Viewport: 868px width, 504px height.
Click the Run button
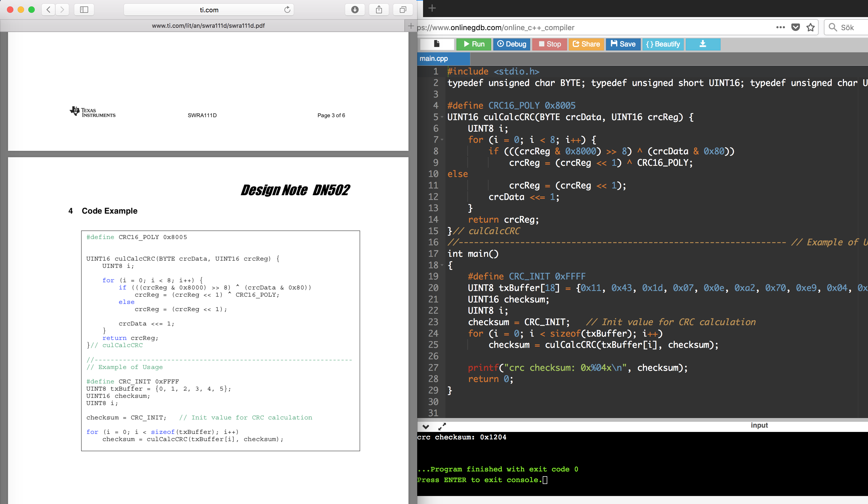[474, 44]
